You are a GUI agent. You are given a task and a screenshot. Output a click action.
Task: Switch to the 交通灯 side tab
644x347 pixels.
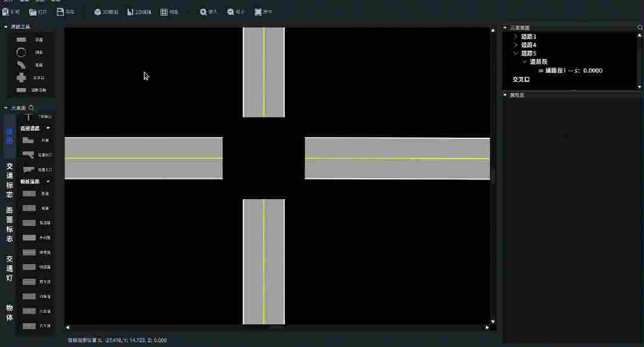[x=8, y=267]
